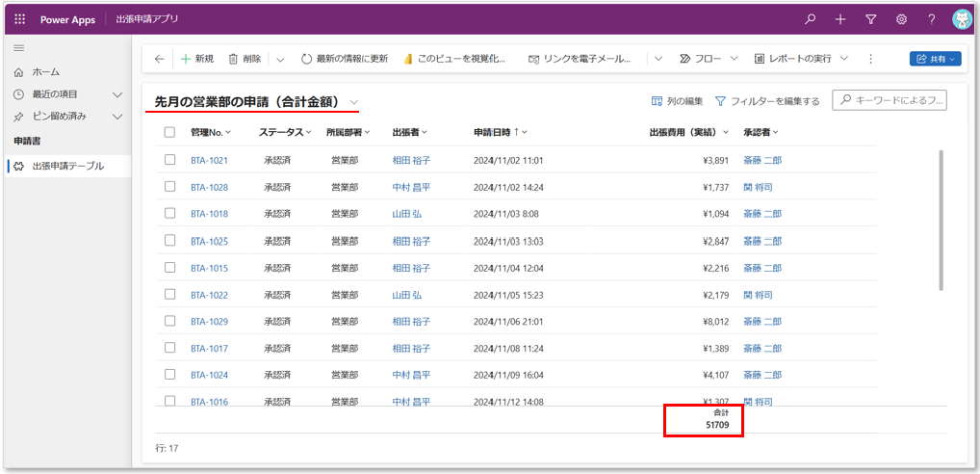Image resolution: width=980 pixels, height=474 pixels.
Task: Open the Power Apps app launcher waffle
Action: click(x=20, y=19)
